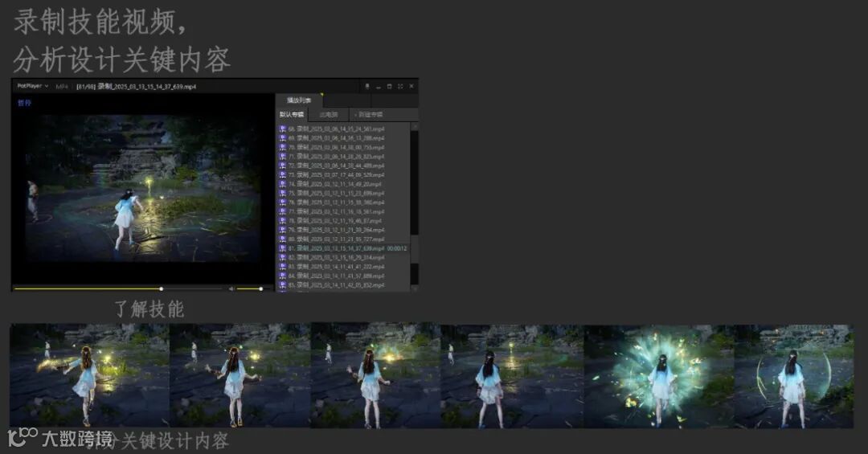Click the playlist scrollbar up arrow
868x454 pixels.
click(x=415, y=127)
